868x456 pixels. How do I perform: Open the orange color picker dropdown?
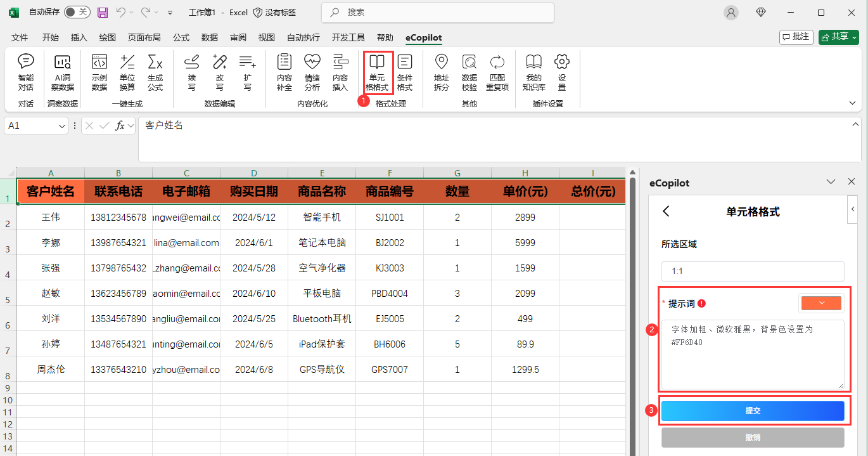coord(821,303)
